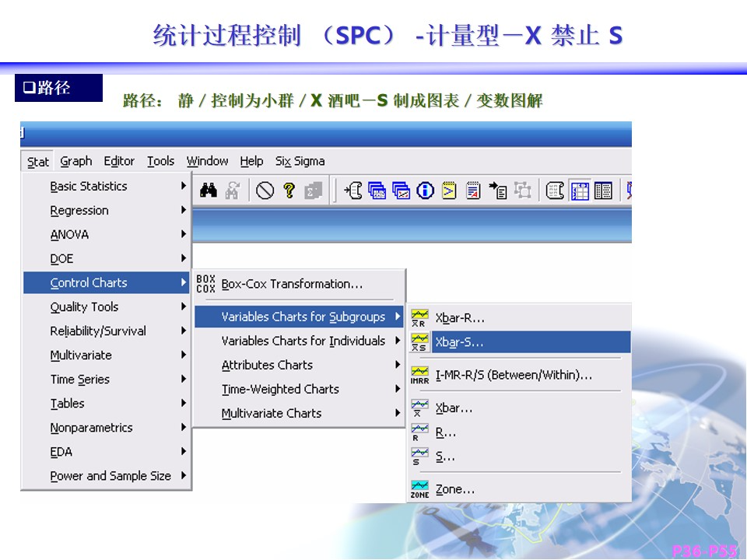Click the yellow question mark Help icon
Screen dimensions: 747x560
(x=289, y=191)
